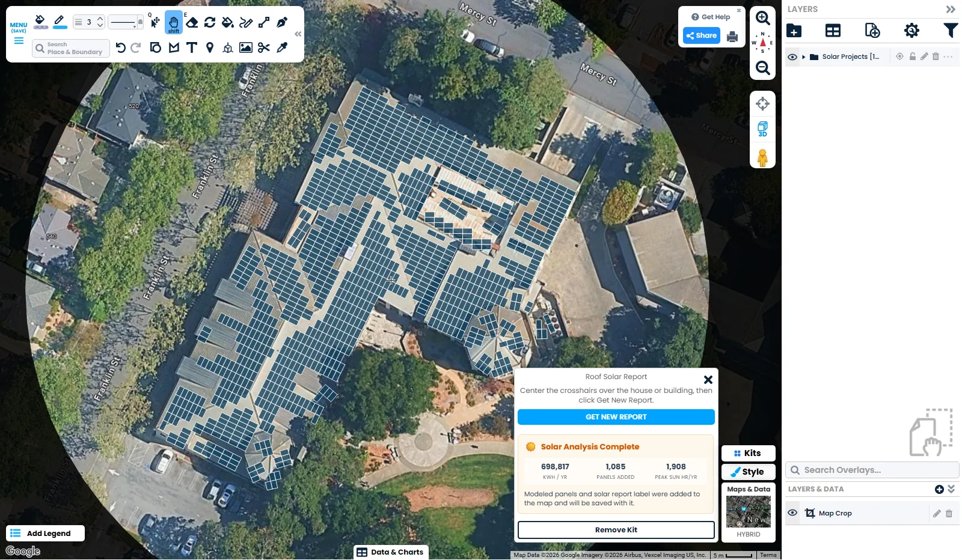The height and width of the screenshot is (560, 962).
Task: Select the move/select arrow tool
Action: click(155, 22)
